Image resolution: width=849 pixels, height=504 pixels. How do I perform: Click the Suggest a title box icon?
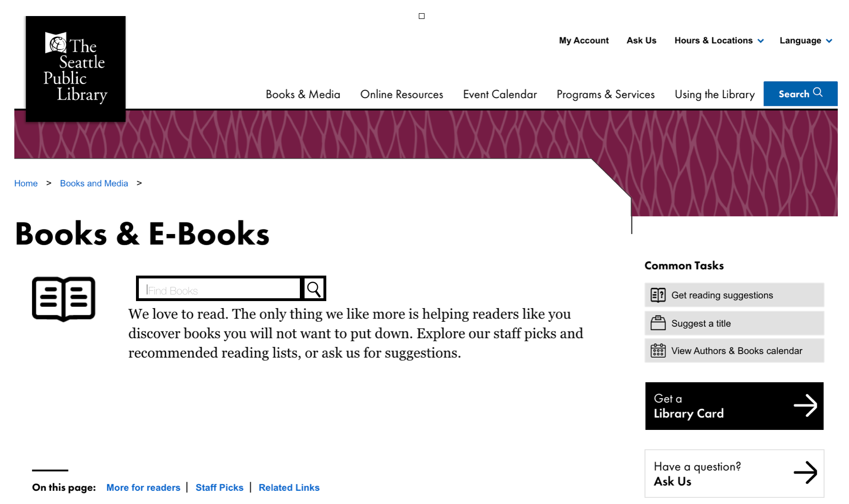pos(658,323)
